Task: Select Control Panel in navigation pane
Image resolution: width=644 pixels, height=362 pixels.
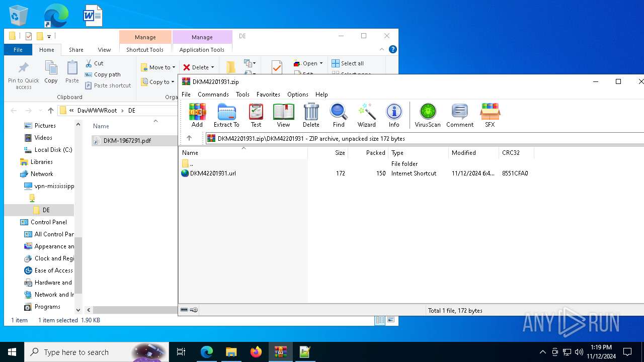Action: click(x=48, y=222)
